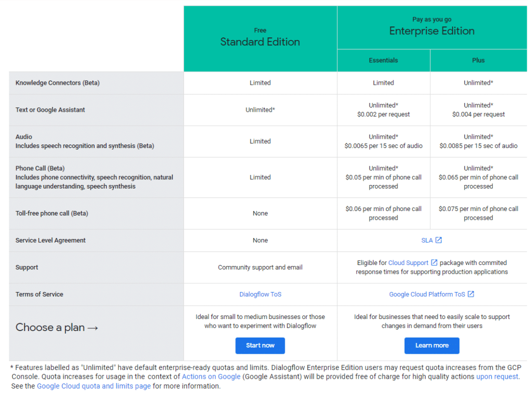Select the Enterprise Edition header
This screenshot has height=398, width=532.
point(432,31)
